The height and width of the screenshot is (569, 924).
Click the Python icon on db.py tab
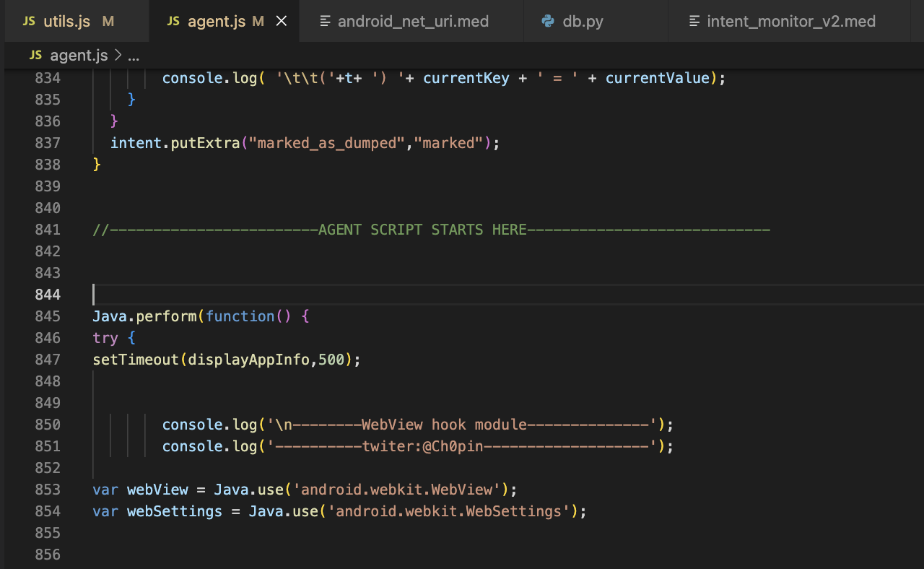click(x=549, y=21)
